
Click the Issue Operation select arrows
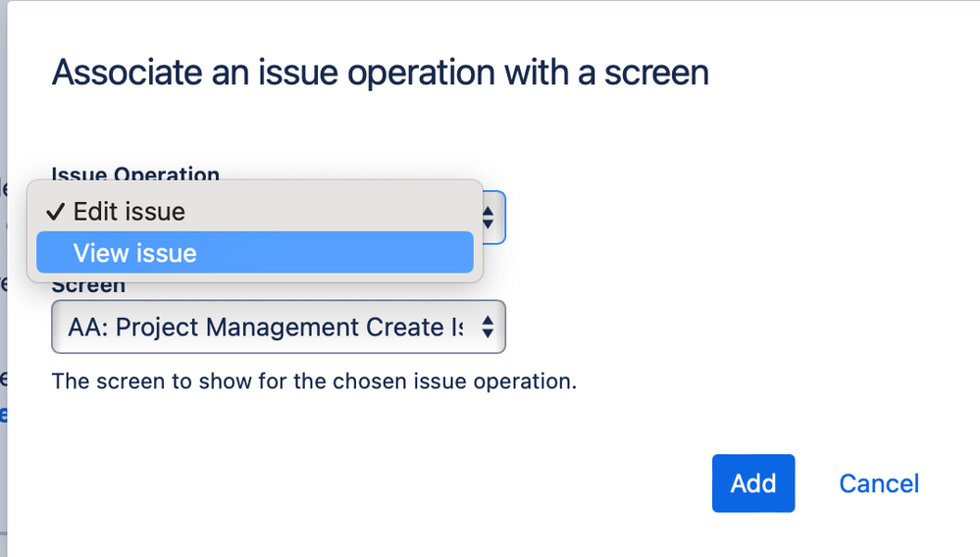[490, 217]
